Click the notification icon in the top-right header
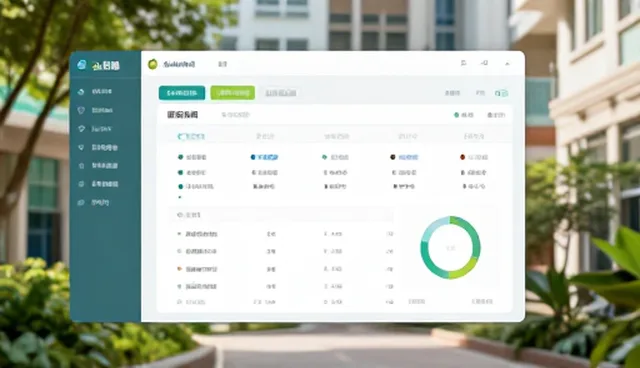Screen dimensions: 640x368 point(463,63)
